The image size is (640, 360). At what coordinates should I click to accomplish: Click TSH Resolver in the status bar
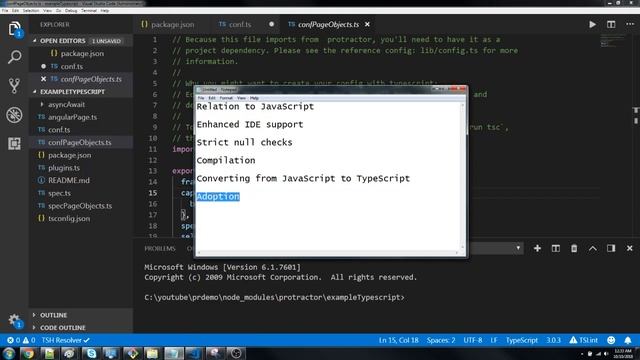pos(65,340)
